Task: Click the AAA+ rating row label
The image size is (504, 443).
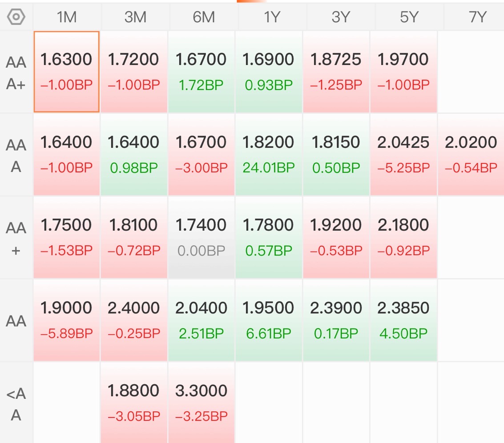Action: pyautogui.click(x=16, y=73)
